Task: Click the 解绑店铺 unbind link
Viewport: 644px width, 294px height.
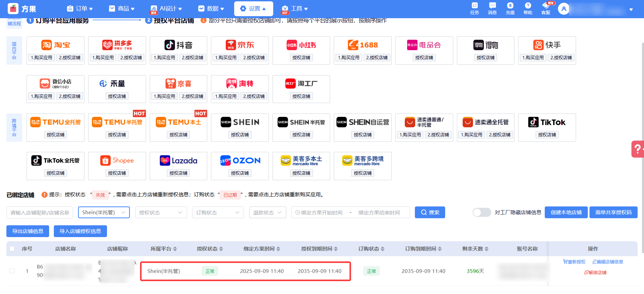Action: pyautogui.click(x=595, y=272)
